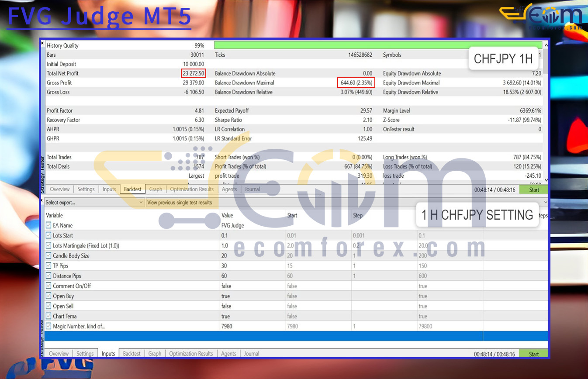Image resolution: width=588 pixels, height=379 pixels.
Task: Click the ecomforex logo in top corner
Action: [541, 17]
